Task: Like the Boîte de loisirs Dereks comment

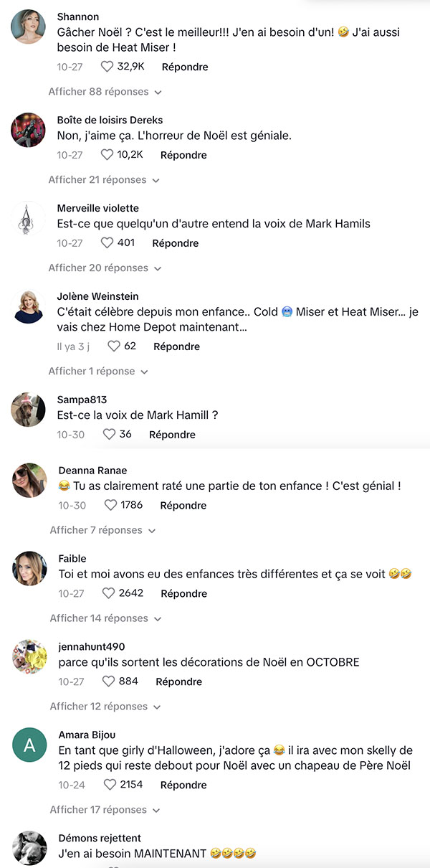Action: click(x=107, y=155)
